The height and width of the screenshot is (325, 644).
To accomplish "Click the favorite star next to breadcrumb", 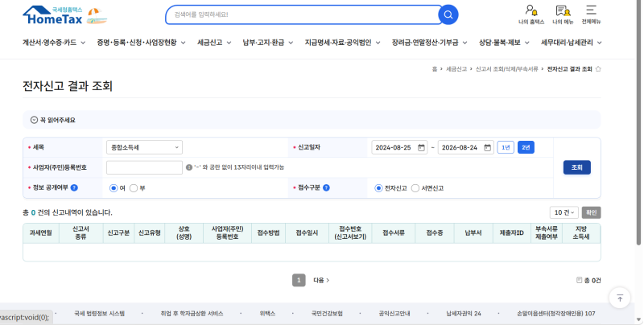I will (598, 69).
